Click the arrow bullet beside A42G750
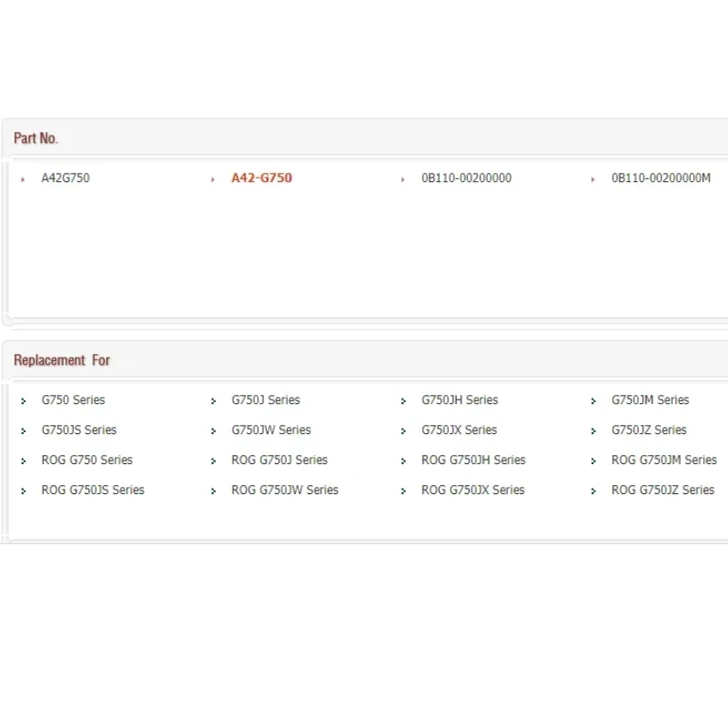The height and width of the screenshot is (728, 728). coord(23,179)
